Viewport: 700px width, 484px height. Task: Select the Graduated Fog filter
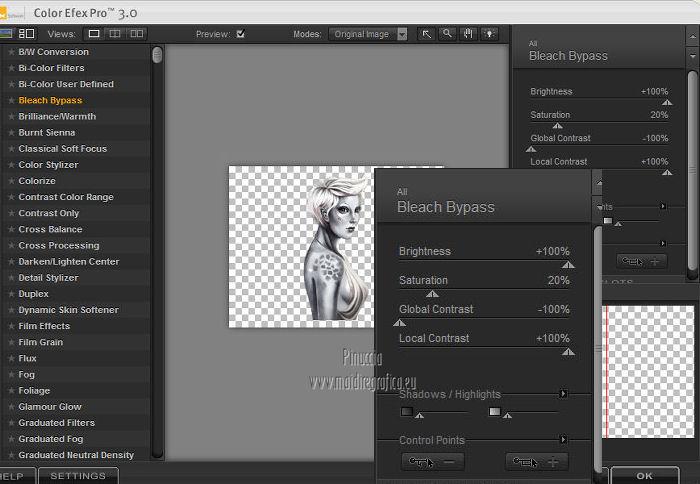point(51,439)
